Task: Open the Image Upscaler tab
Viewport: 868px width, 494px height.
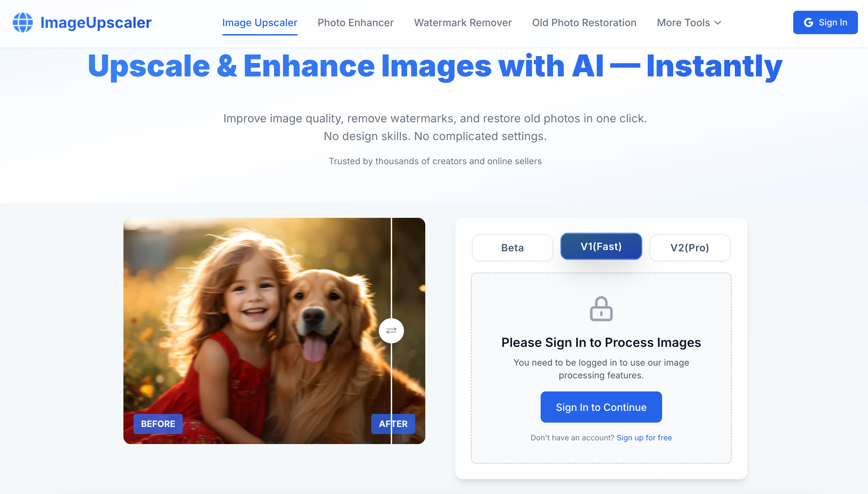Action: 260,22
